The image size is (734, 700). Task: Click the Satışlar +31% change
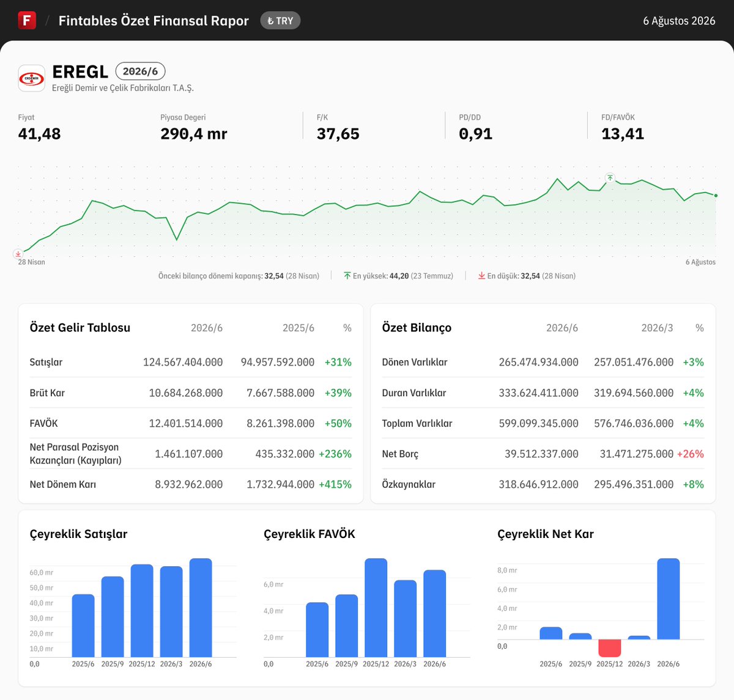pos(338,362)
